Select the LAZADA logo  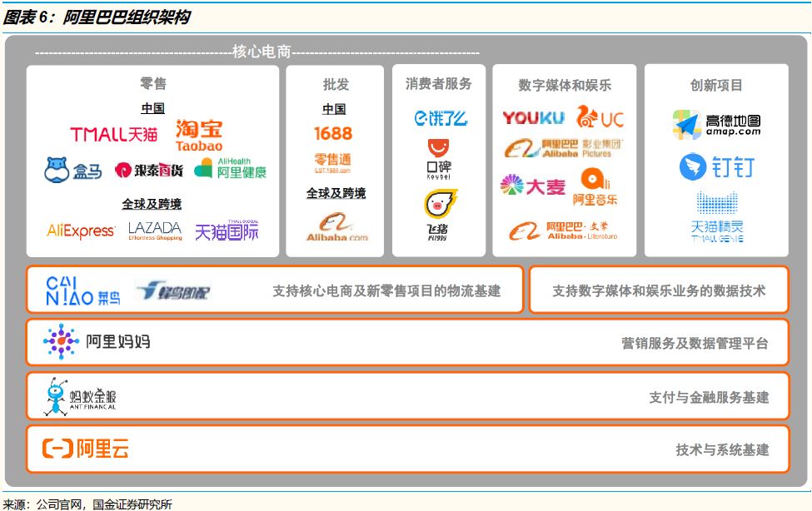coord(155,231)
